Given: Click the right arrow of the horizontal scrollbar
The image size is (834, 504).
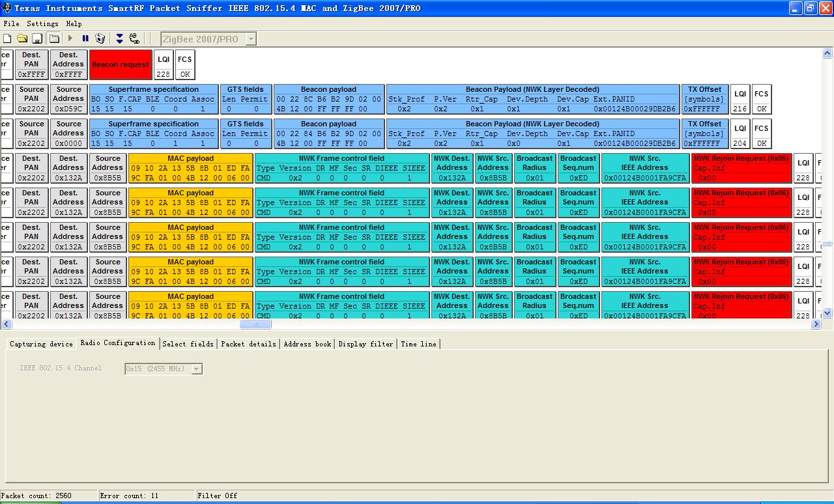Looking at the screenshot, I should 816,324.
